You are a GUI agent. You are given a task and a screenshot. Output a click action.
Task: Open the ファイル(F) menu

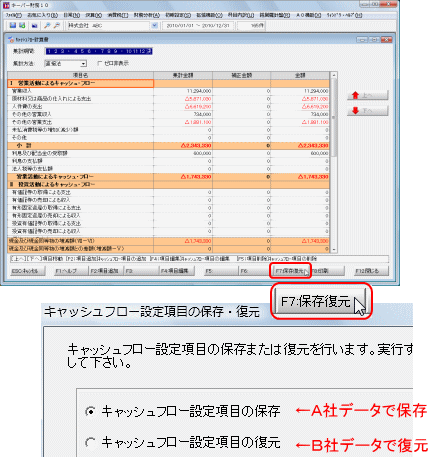[x=13, y=15]
